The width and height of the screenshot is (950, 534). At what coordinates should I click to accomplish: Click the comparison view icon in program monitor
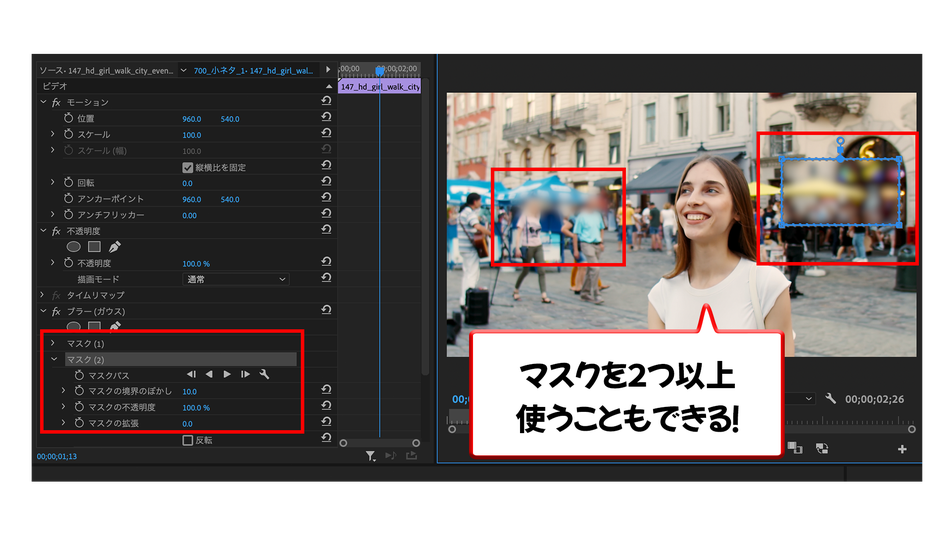click(x=795, y=448)
